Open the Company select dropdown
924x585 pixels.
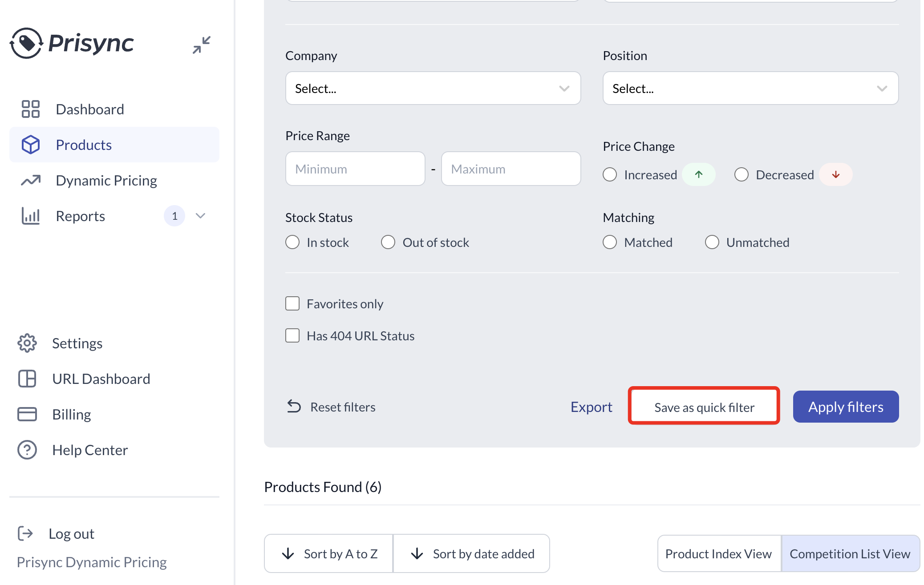(x=432, y=88)
